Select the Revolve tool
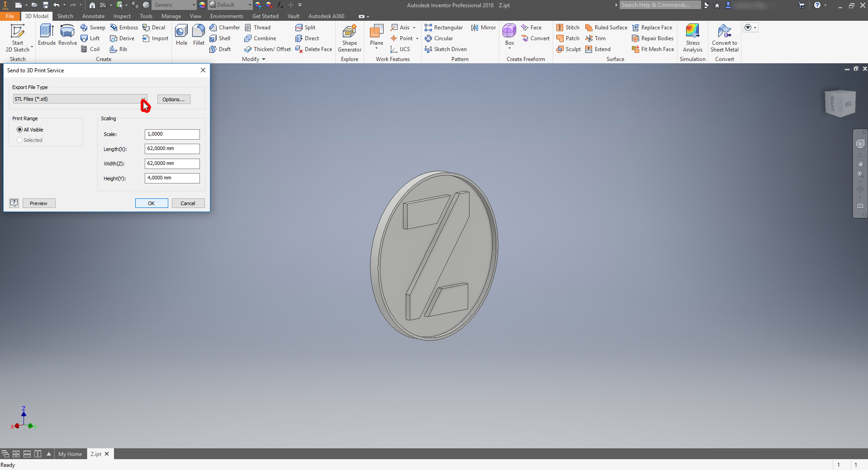This screenshot has height=470, width=868. [67, 32]
